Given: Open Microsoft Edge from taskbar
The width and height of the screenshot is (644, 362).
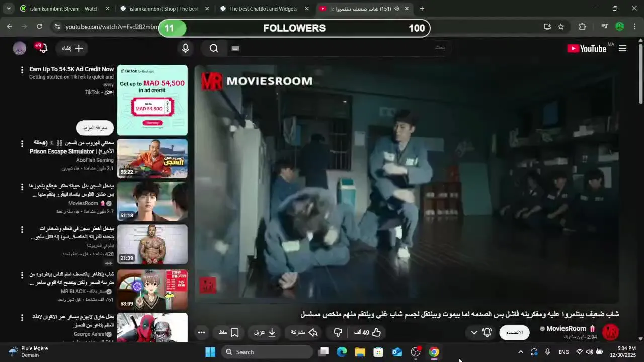Looking at the screenshot, I should pos(342,352).
